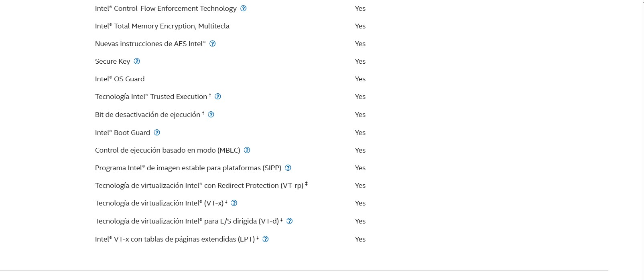Click the Yes value for Secure Key

pyautogui.click(x=360, y=61)
